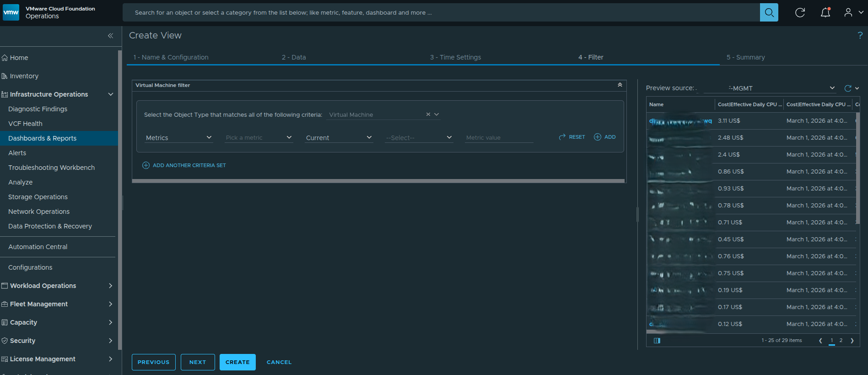Viewport: 868px width, 375px height.
Task: Select step 4 Filter tab
Action: tap(591, 57)
